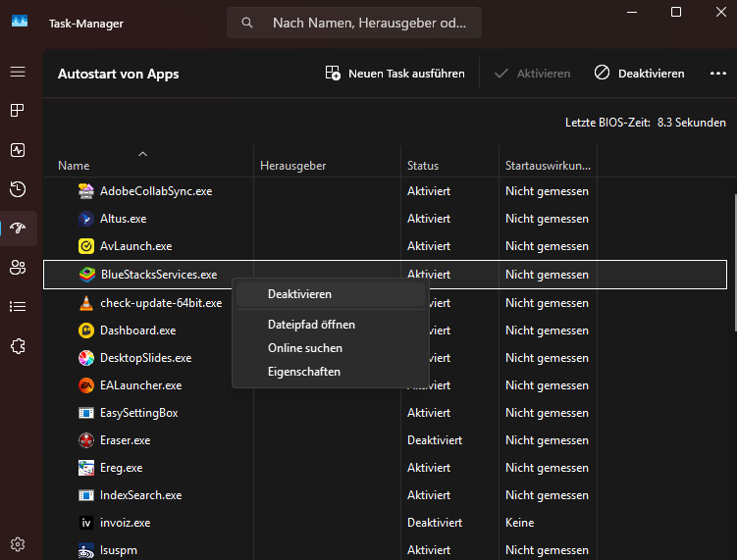This screenshot has width=737, height=560.
Task: Open the hamburger navigation menu
Action: click(x=18, y=72)
